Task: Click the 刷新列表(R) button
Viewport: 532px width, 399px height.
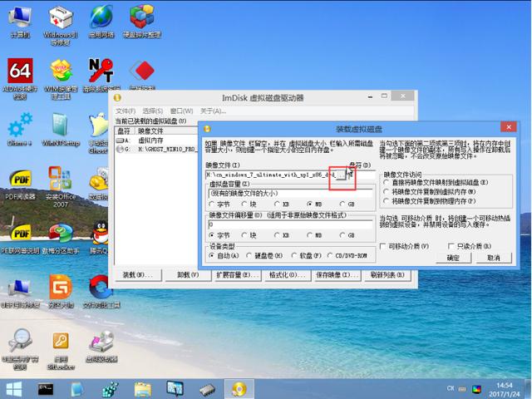Action: pyautogui.click(x=387, y=275)
